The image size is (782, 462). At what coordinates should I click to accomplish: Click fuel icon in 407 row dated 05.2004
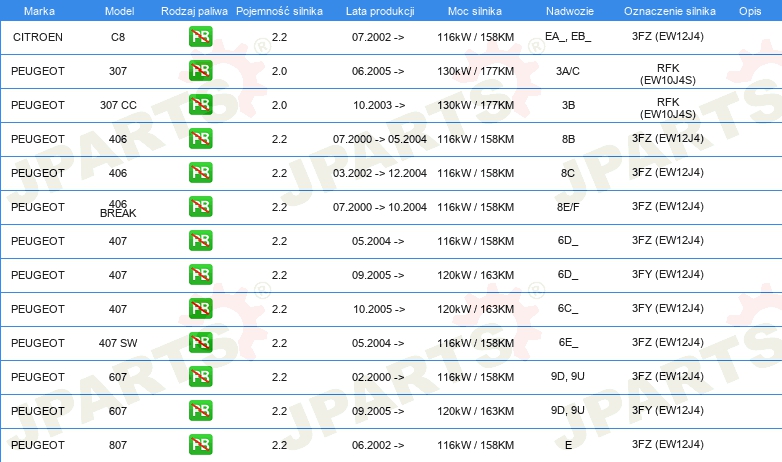(x=200, y=240)
